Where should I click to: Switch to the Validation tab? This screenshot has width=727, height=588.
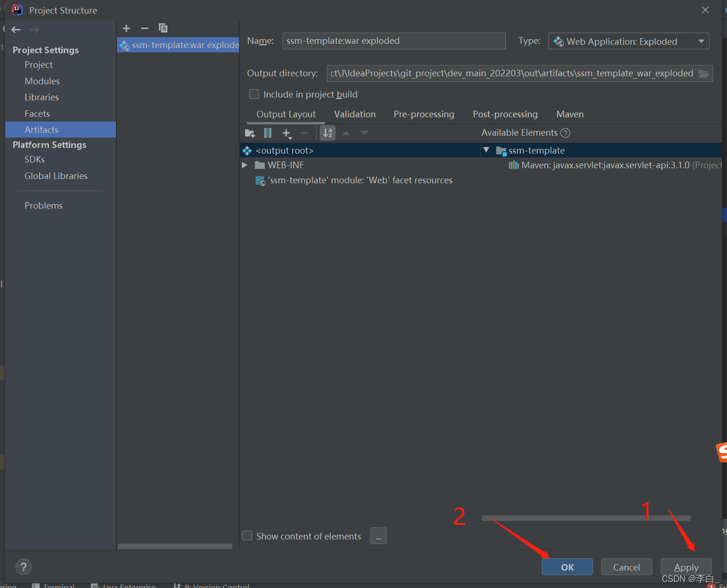pos(355,114)
